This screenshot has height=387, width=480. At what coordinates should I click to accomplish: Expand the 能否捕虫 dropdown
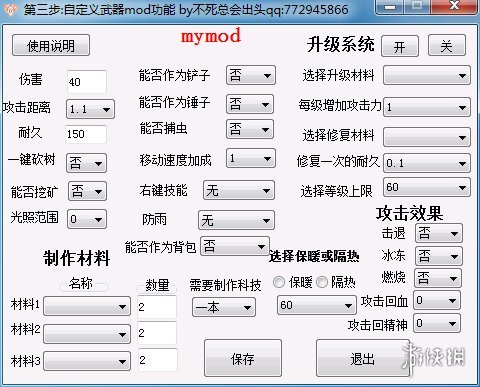pyautogui.click(x=250, y=129)
